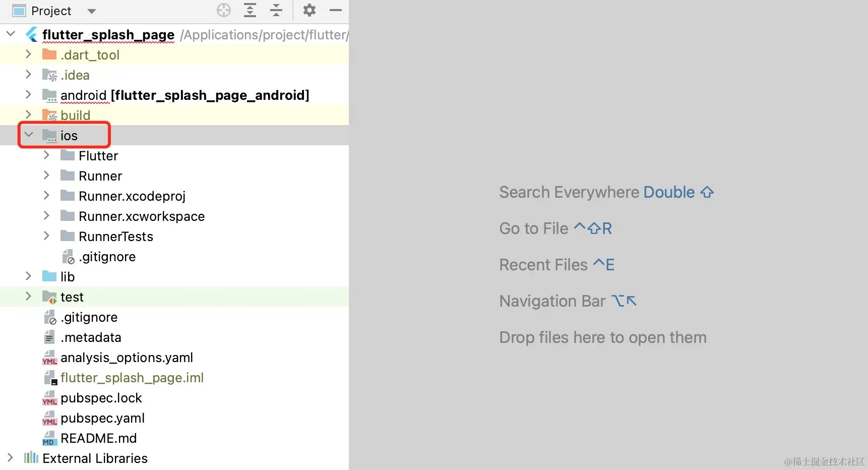Open the Project view dropdown
Screen dimensions: 868x470
91,11
